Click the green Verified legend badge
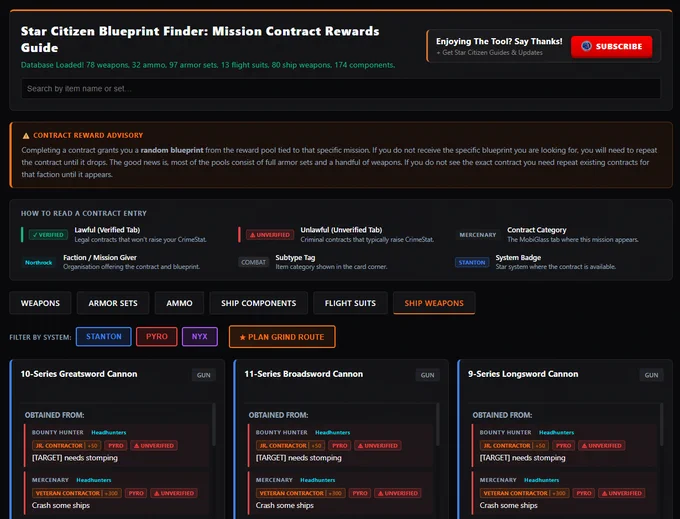The image size is (680, 519). point(48,235)
